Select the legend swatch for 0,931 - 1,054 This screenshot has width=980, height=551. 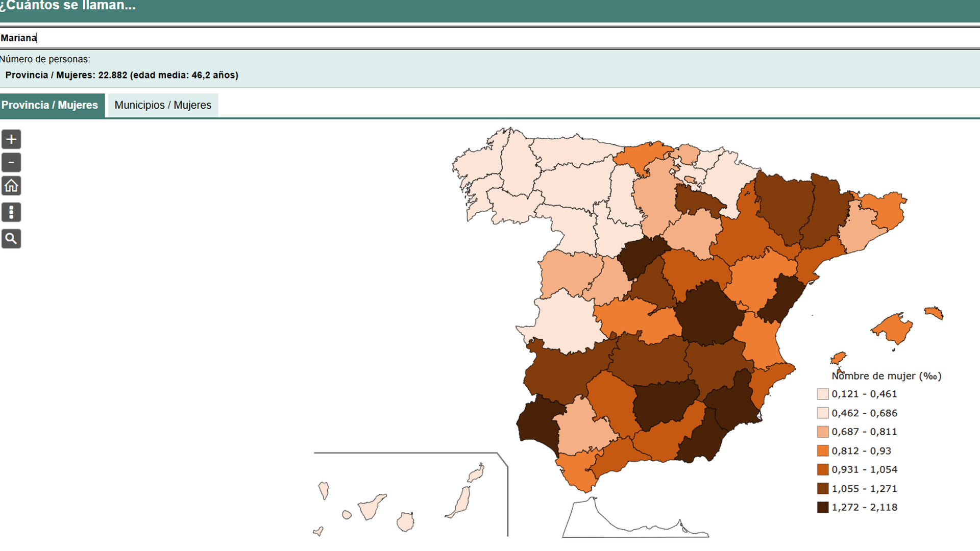[822, 469]
